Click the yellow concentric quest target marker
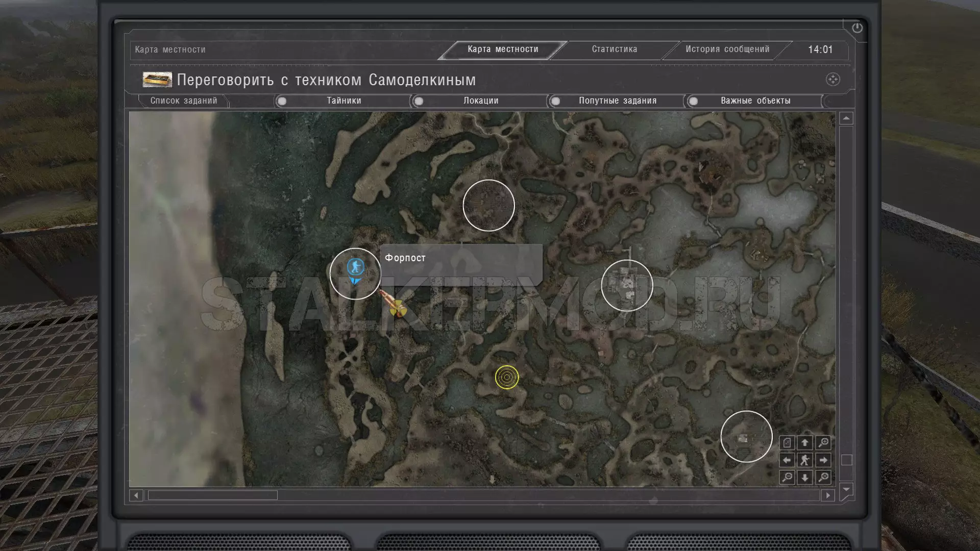 tap(507, 378)
